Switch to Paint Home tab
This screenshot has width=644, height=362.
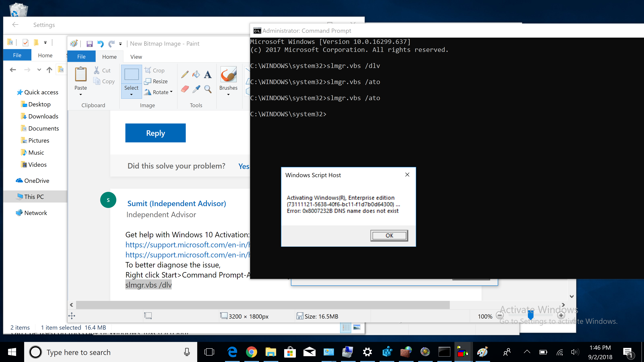[109, 57]
